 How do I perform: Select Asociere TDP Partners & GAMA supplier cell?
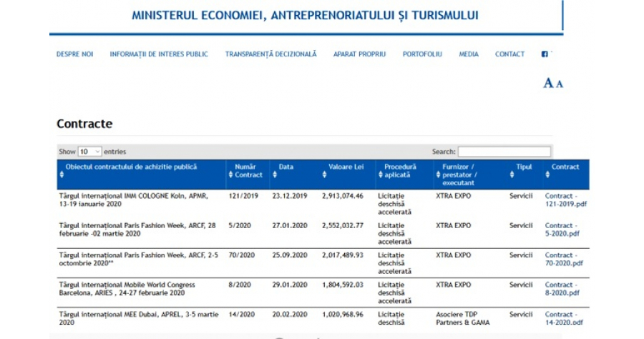click(462, 318)
